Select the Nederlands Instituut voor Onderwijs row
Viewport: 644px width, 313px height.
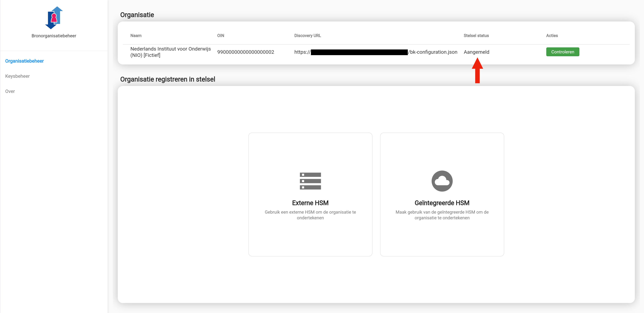pos(171,52)
